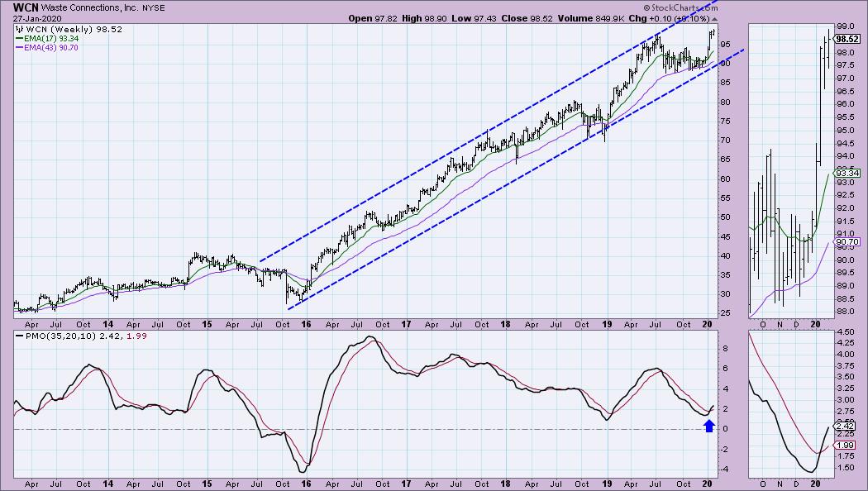Click the 2.42 PMO tag in zoom panel

click(x=846, y=427)
